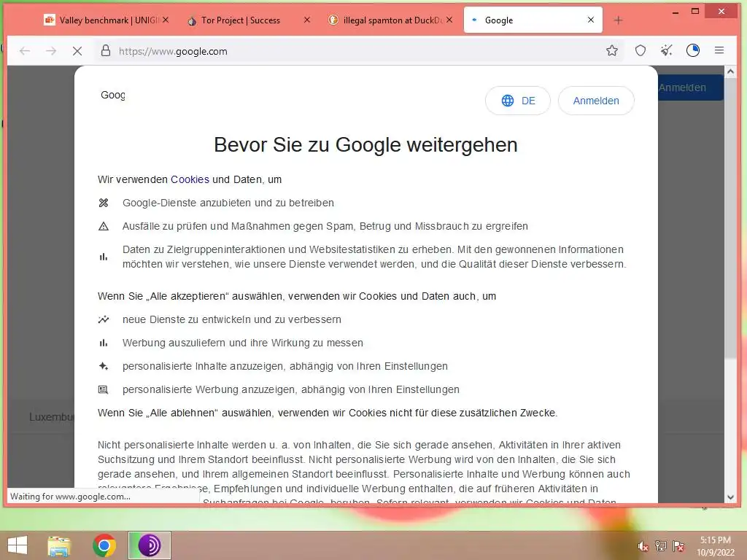Click the page scrollbar up arrow

(730, 72)
